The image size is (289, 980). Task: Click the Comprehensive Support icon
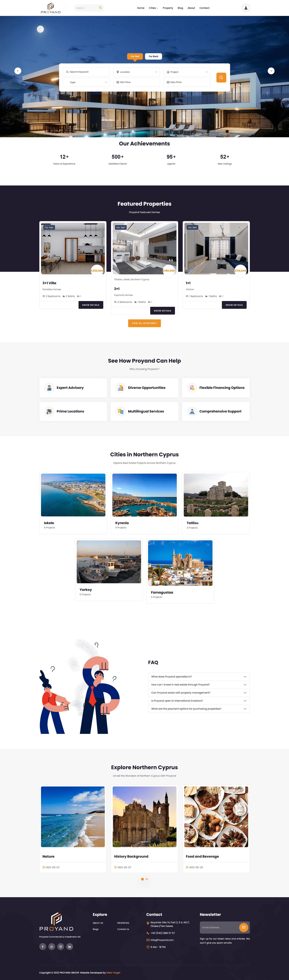pos(192,411)
